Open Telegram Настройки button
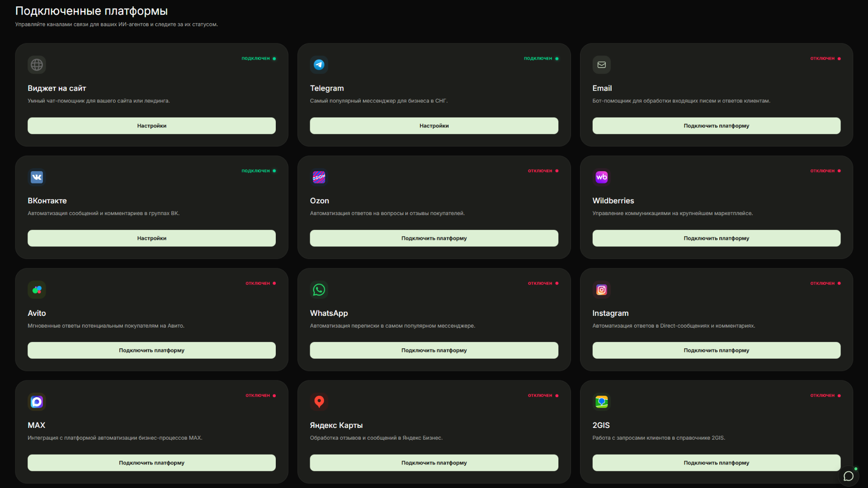 tap(434, 126)
